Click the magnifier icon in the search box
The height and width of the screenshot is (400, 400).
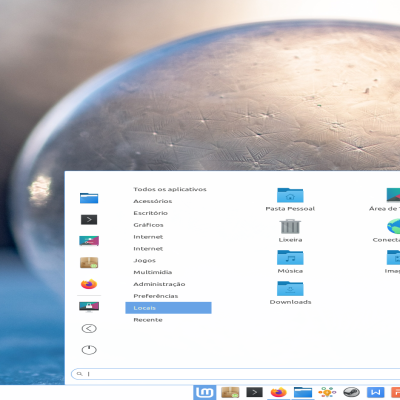click(x=79, y=374)
